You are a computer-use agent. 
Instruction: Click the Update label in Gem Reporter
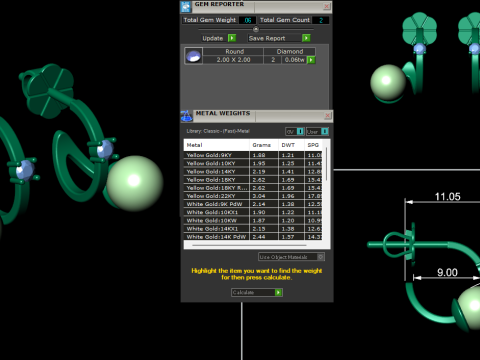213,38
